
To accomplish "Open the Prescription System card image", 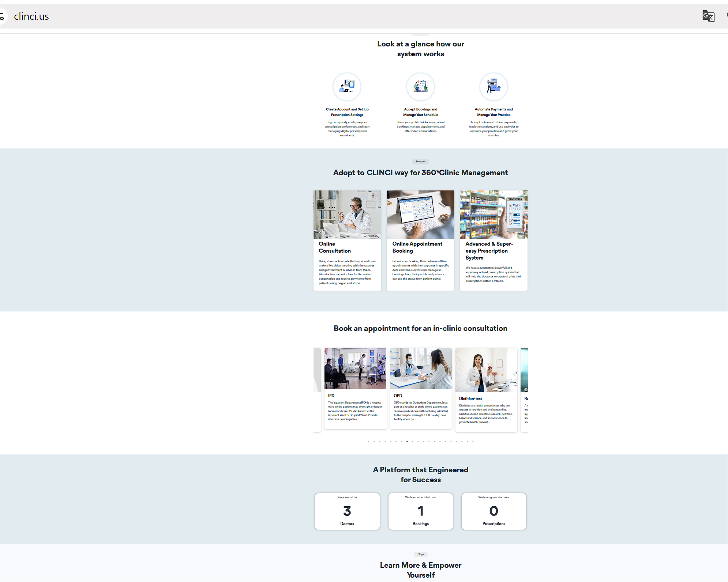I will click(494, 215).
